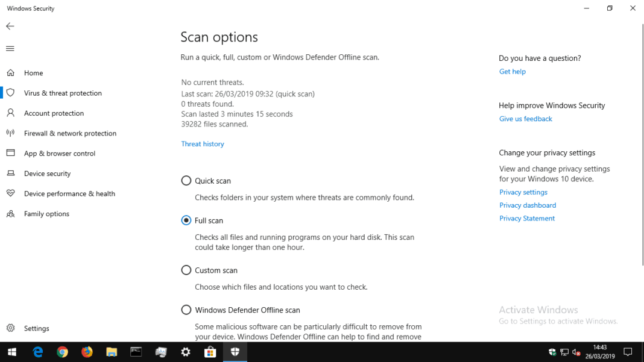
Task: Click the Get help link
Action: coord(513,72)
